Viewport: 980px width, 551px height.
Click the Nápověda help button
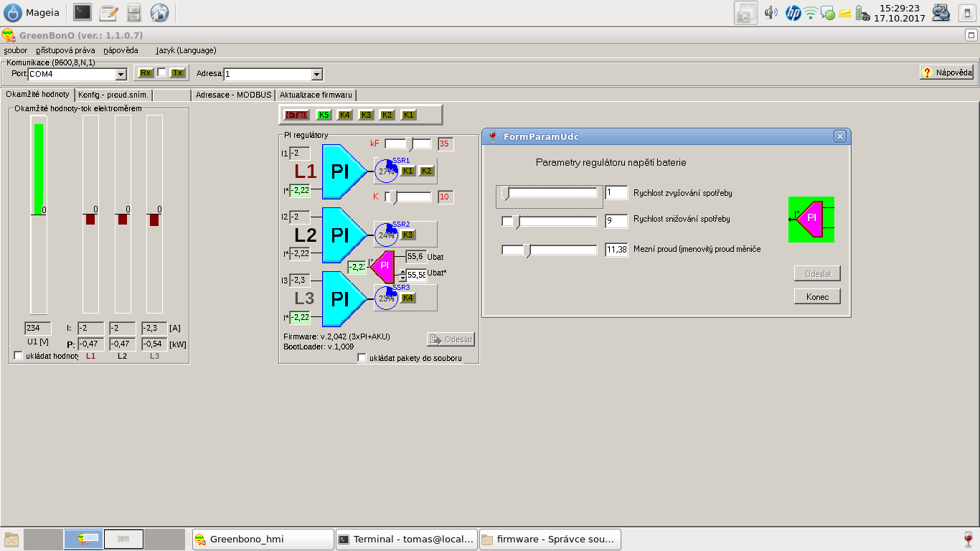point(947,72)
